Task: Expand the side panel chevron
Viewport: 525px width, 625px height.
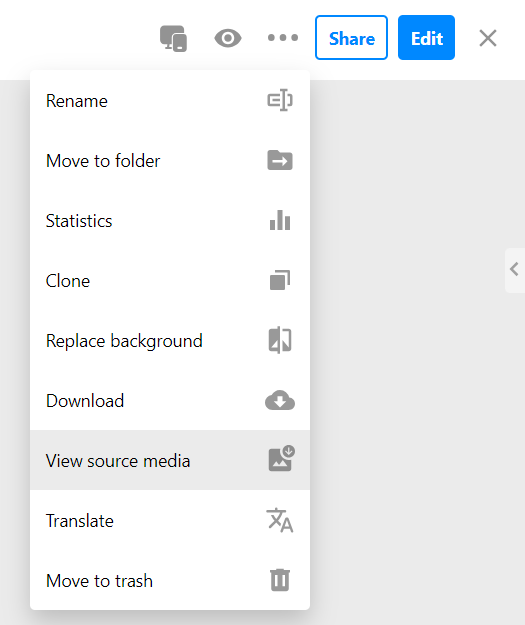Action: click(x=515, y=270)
